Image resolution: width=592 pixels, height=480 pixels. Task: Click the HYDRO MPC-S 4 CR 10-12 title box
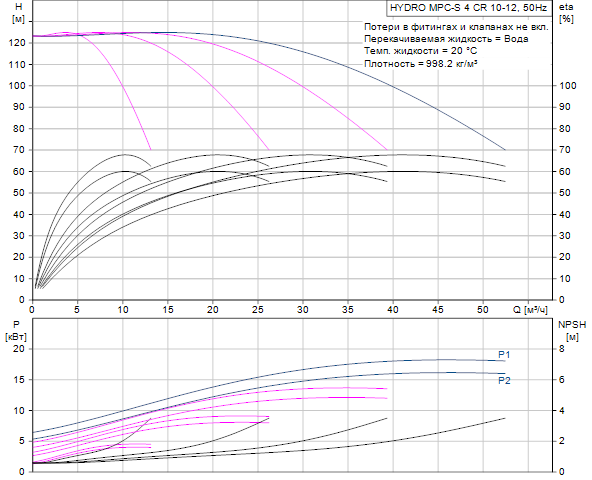[x=469, y=8]
